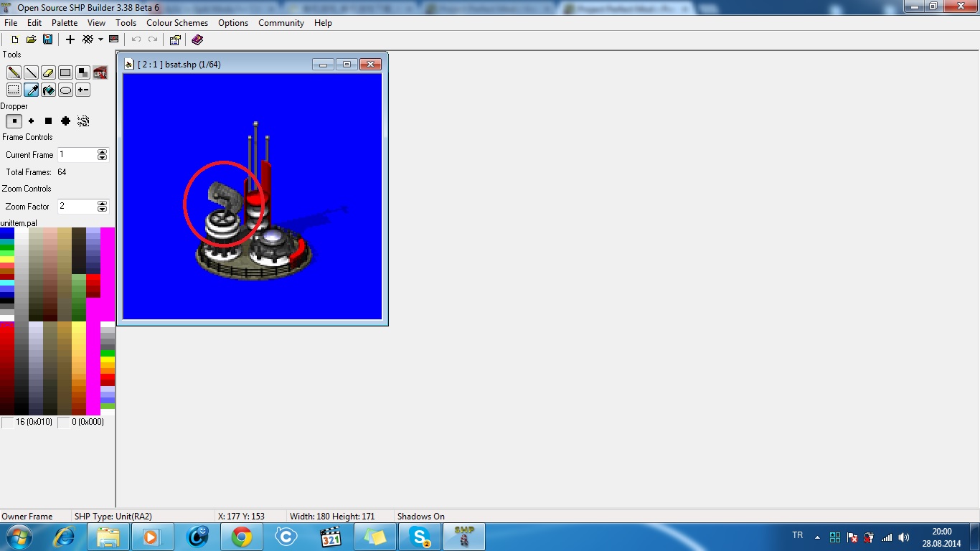The height and width of the screenshot is (551, 980).
Task: Click the Undo arrow in the toolbar
Action: (136, 39)
